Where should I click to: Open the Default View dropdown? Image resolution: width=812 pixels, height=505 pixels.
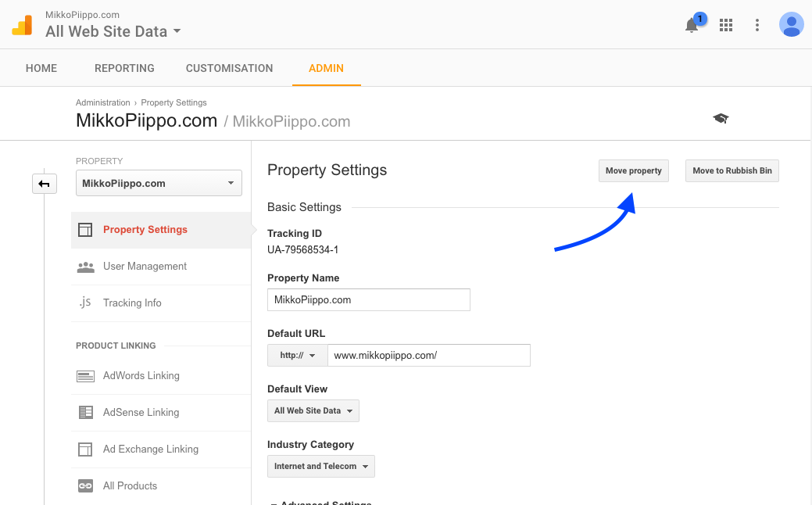pos(313,410)
